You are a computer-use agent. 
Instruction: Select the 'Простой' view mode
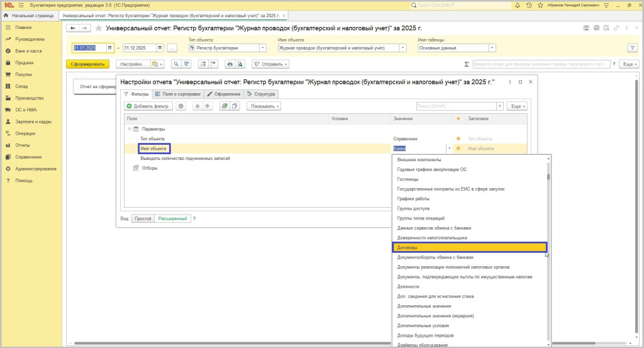[143, 218]
